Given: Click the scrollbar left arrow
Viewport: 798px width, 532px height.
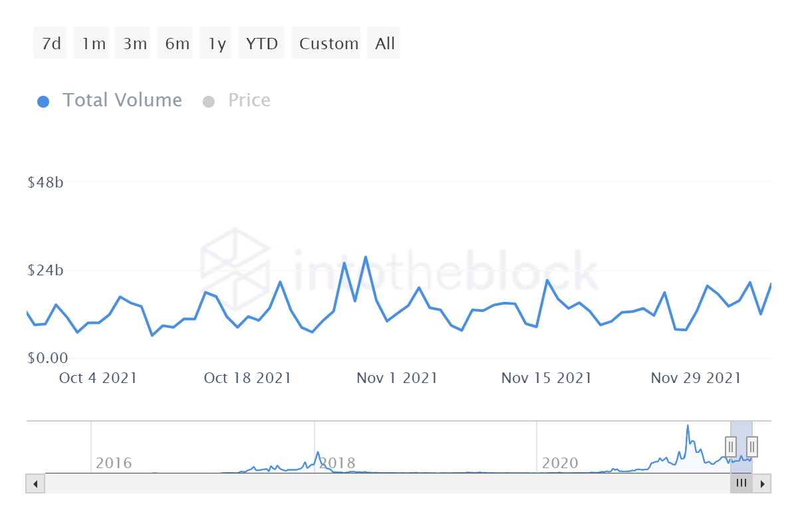Looking at the screenshot, I should coord(35,483).
